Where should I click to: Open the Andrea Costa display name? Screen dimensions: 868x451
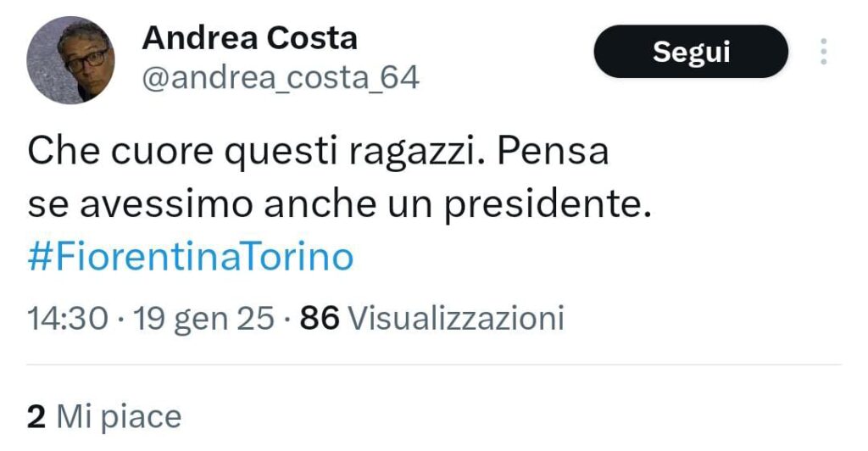249,37
